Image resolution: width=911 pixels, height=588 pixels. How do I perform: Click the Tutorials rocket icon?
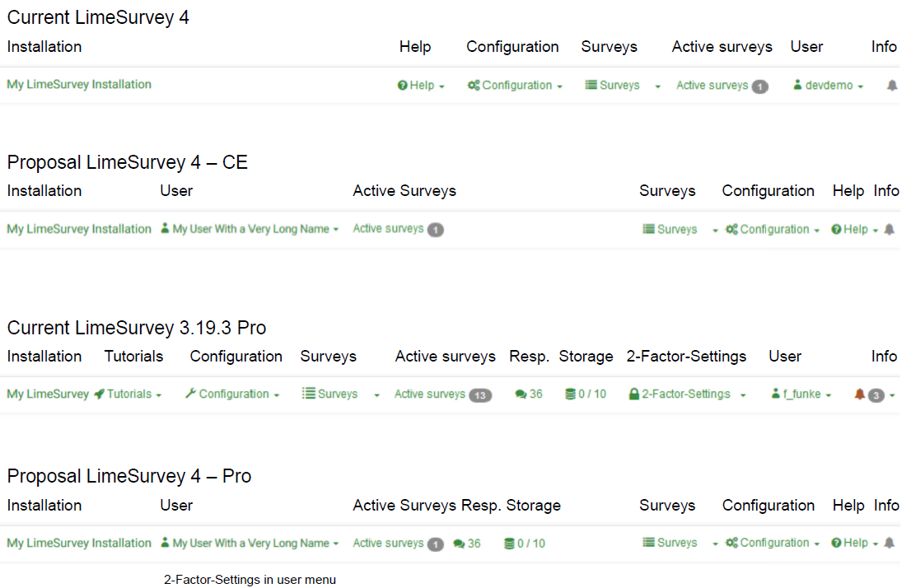99,394
